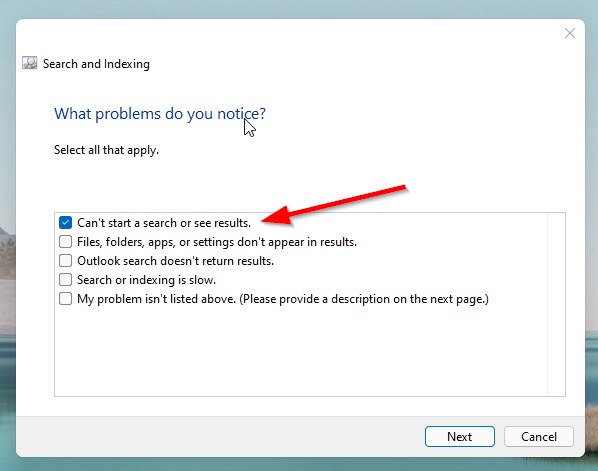This screenshot has width=598, height=471.
Task: Proceed with the Next button
Action: [x=460, y=436]
